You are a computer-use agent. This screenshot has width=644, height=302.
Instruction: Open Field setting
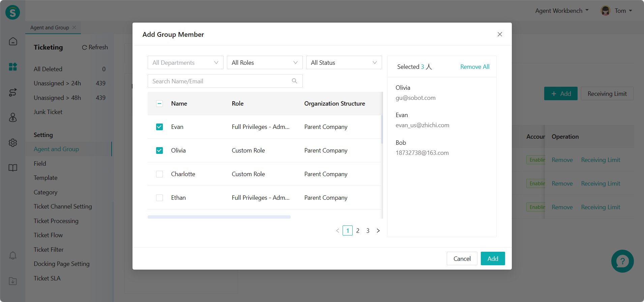tap(40, 163)
